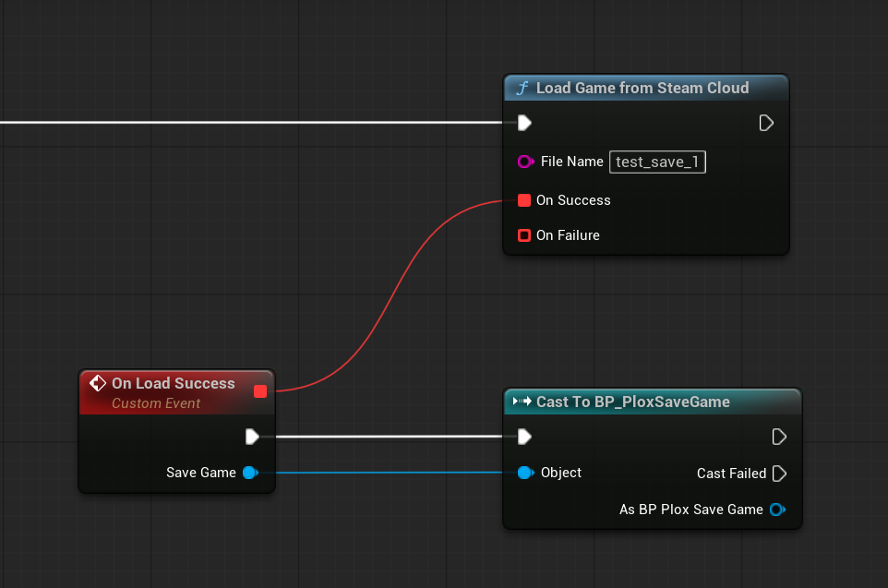Click the Cast Failed label text

[731, 473]
